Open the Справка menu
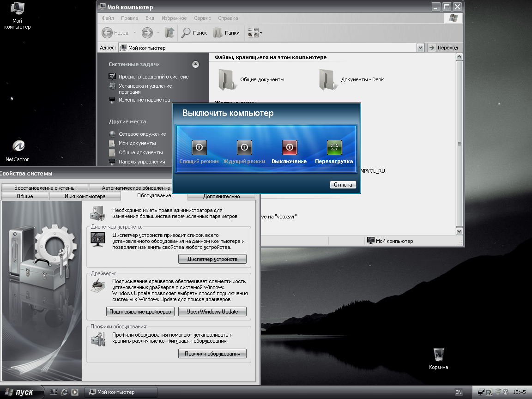The height and width of the screenshot is (399, 532). point(228,18)
